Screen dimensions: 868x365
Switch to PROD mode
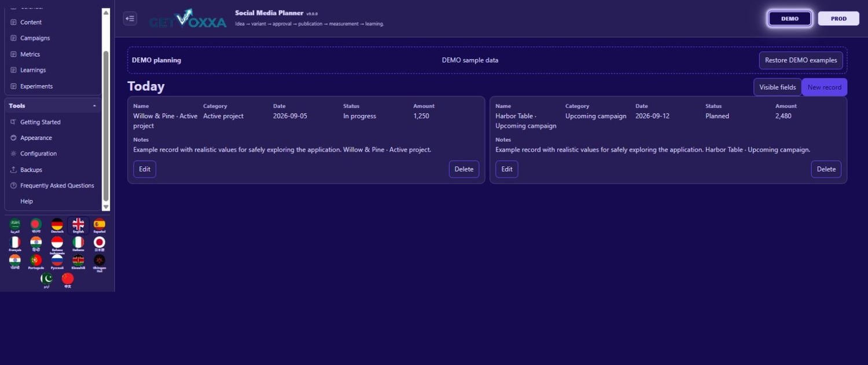(838, 19)
